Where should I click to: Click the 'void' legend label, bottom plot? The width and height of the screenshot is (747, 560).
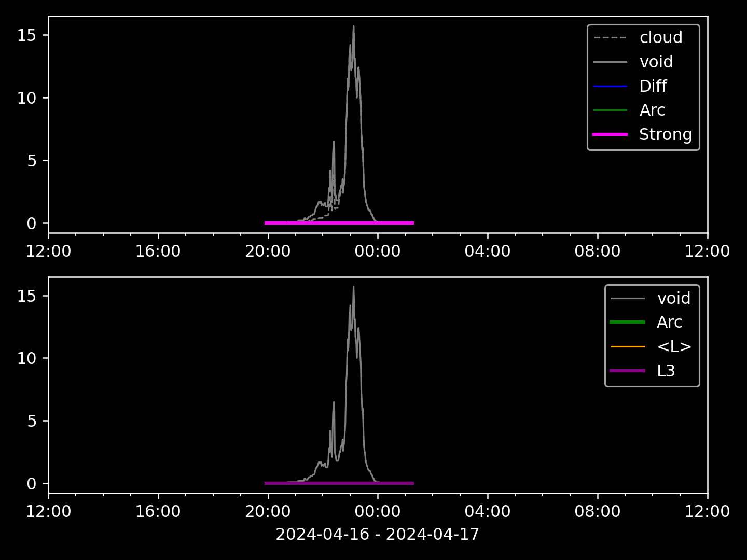click(674, 298)
